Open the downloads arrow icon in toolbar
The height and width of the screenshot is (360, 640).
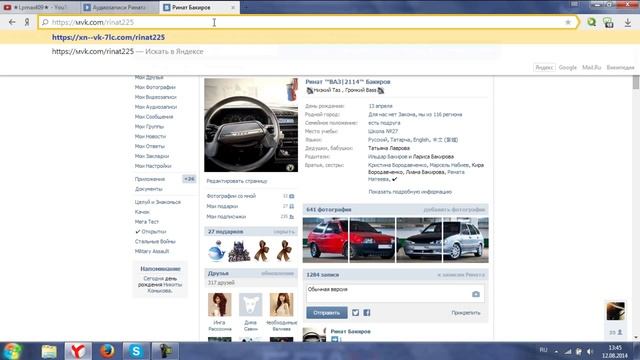[628, 23]
